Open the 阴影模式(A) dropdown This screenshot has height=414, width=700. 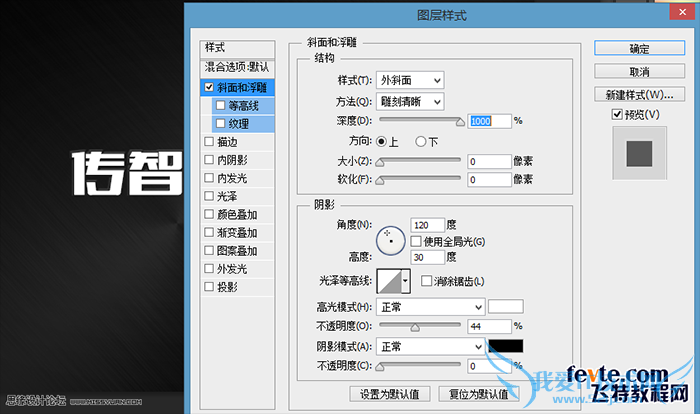430,346
